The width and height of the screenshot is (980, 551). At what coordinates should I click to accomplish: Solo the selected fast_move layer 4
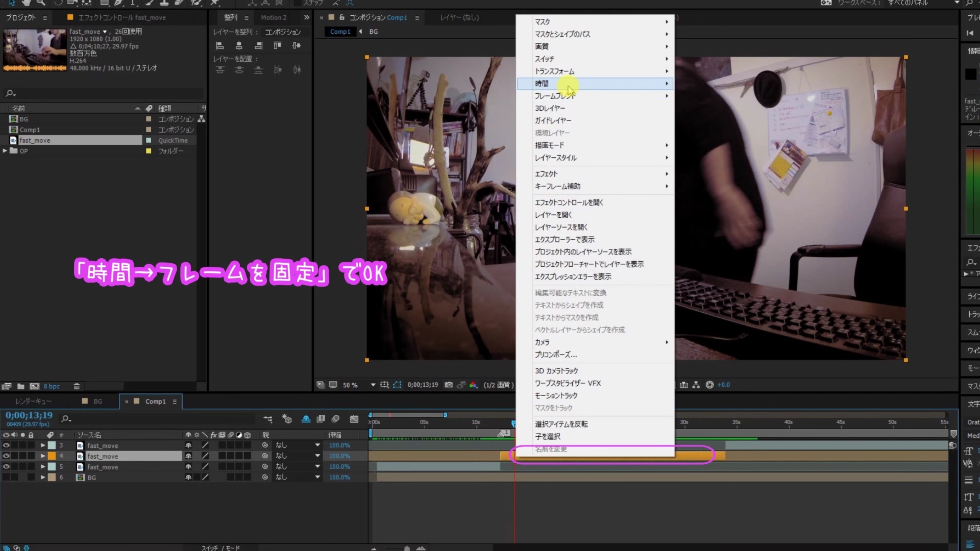click(x=23, y=456)
